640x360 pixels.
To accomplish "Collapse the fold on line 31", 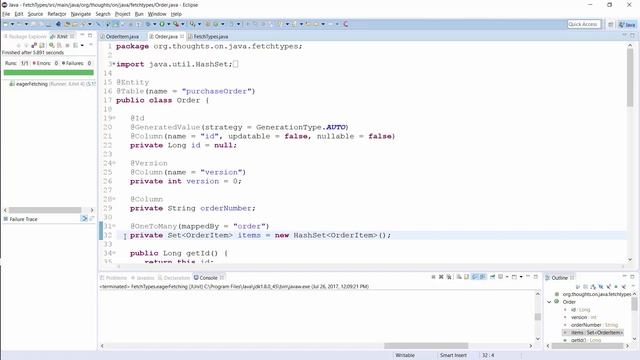I will (x=114, y=226).
